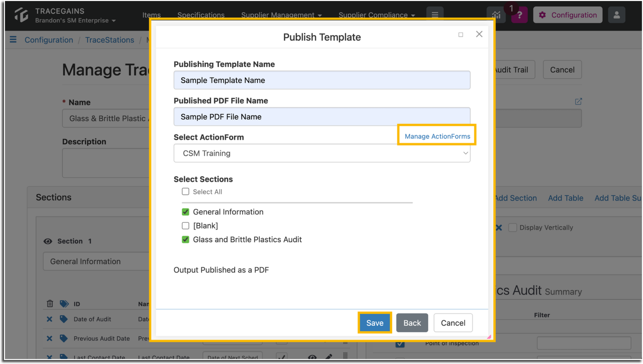Toggle the sidebar menu icon beside Configuration breadcrumb
Viewport: 643px width, 364px height.
(x=13, y=39)
